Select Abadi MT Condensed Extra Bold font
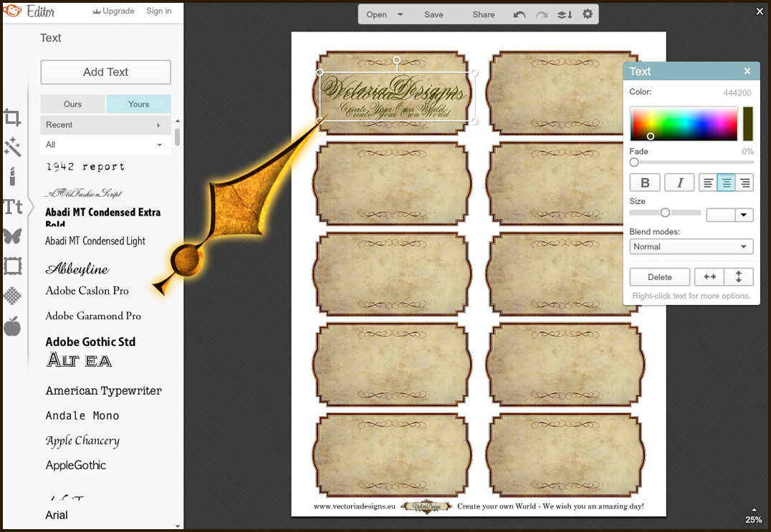771x532 pixels. [x=103, y=217]
